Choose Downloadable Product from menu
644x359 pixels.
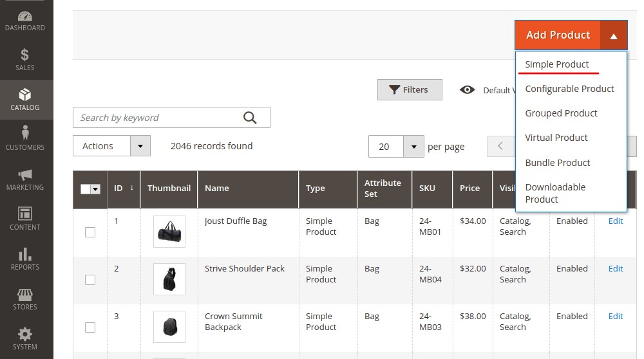(555, 193)
